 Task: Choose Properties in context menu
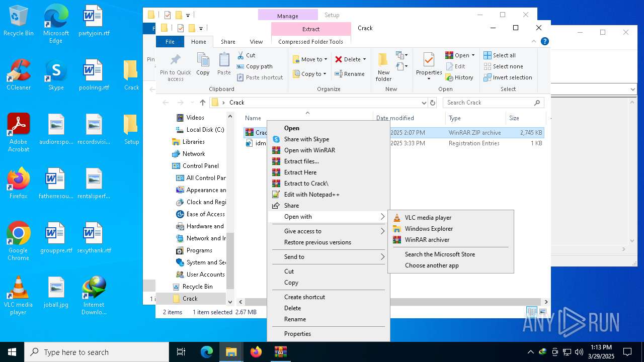329,334
